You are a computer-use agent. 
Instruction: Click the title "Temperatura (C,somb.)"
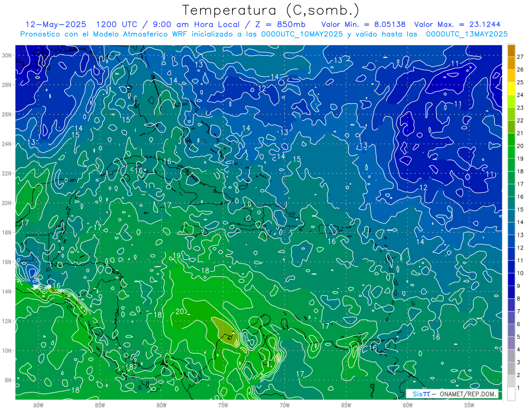point(271,10)
